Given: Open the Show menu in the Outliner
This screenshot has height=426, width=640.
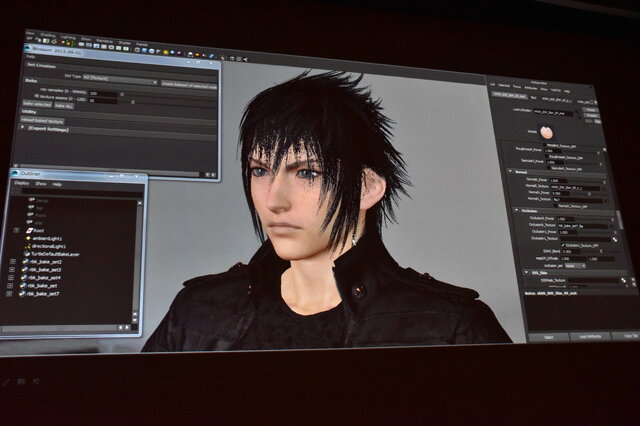Looking at the screenshot, I should point(41,184).
